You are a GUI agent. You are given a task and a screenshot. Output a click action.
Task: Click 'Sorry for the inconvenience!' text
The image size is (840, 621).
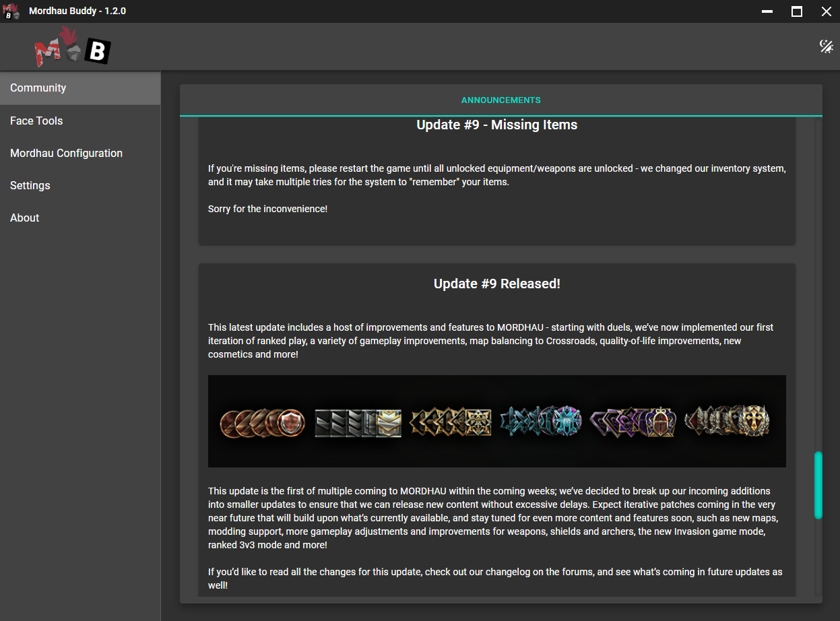coord(268,209)
